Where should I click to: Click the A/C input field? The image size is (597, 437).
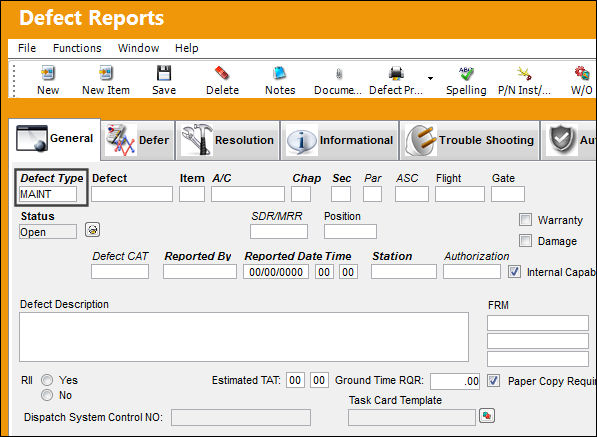tap(248, 194)
